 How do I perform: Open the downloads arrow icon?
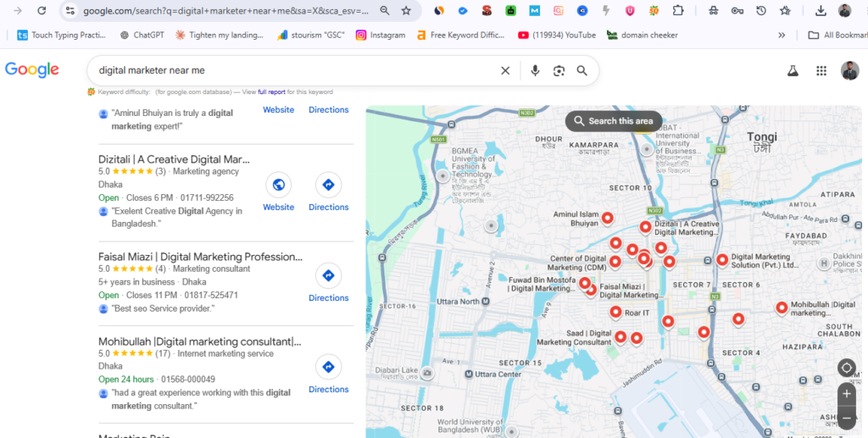coord(821,10)
